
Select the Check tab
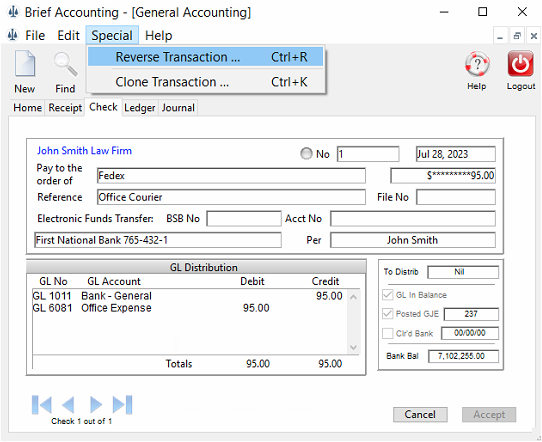(x=103, y=107)
